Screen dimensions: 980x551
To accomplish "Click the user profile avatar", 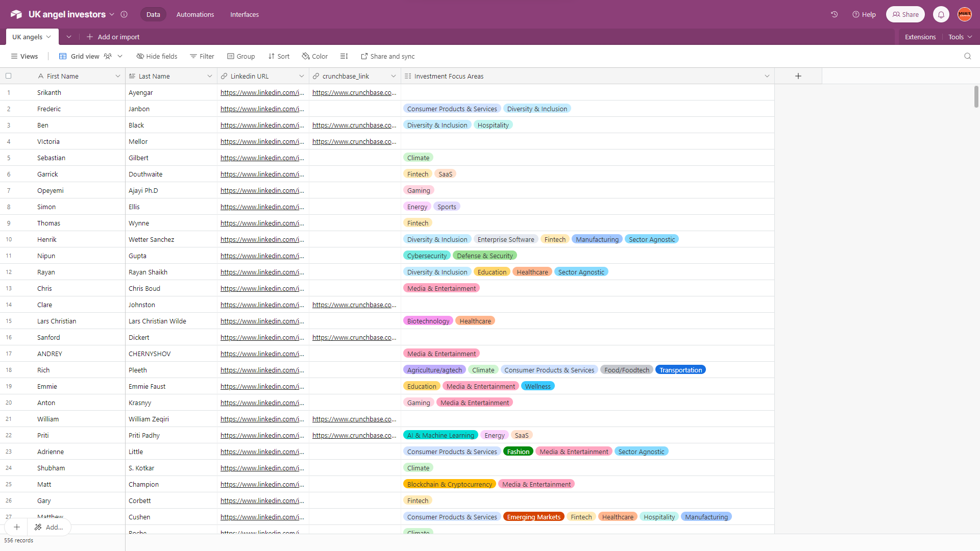I will point(964,14).
